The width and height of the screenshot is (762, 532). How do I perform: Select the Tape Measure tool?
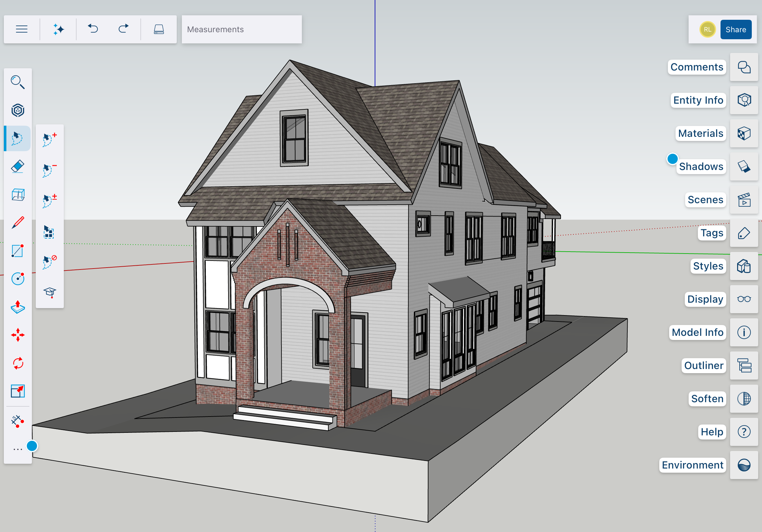click(18, 421)
